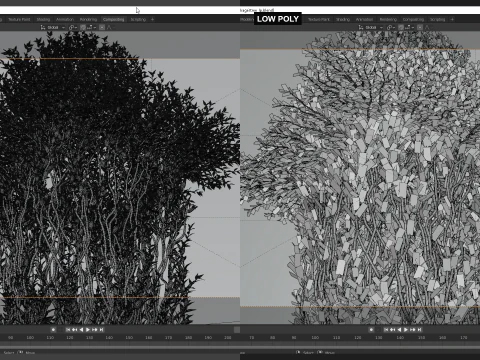The image size is (480, 360).
Task: Open Scripting workspace in right window
Action: tap(437, 19)
